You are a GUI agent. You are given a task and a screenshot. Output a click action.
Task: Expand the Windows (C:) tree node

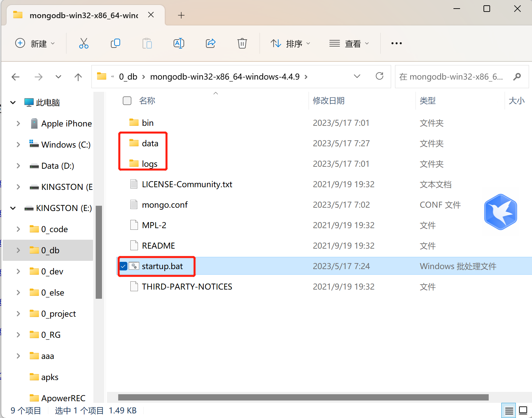point(18,145)
